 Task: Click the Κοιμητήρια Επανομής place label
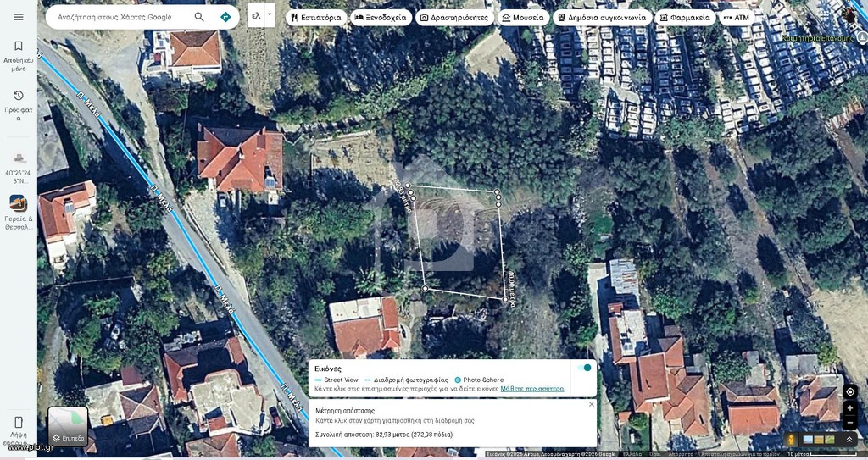tap(818, 38)
